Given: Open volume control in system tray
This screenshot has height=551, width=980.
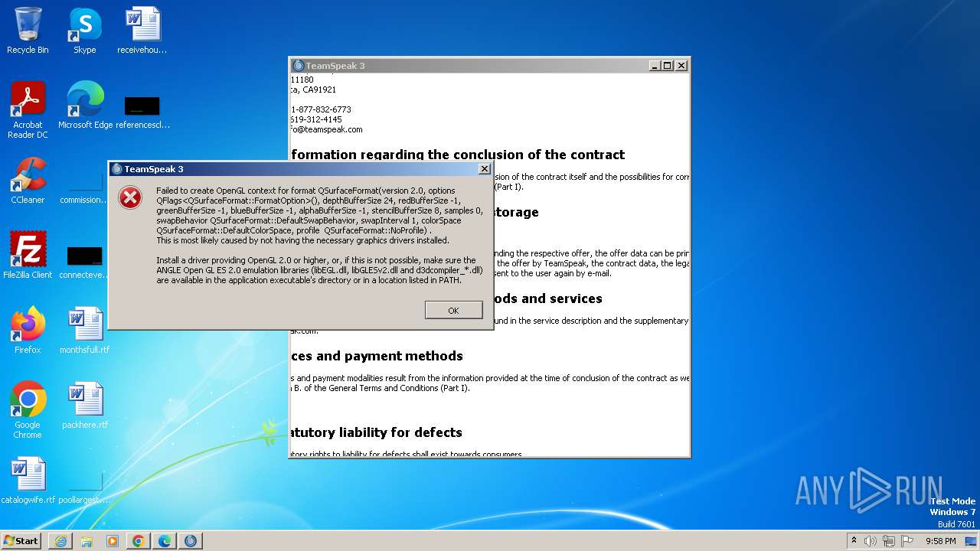Looking at the screenshot, I should [871, 541].
